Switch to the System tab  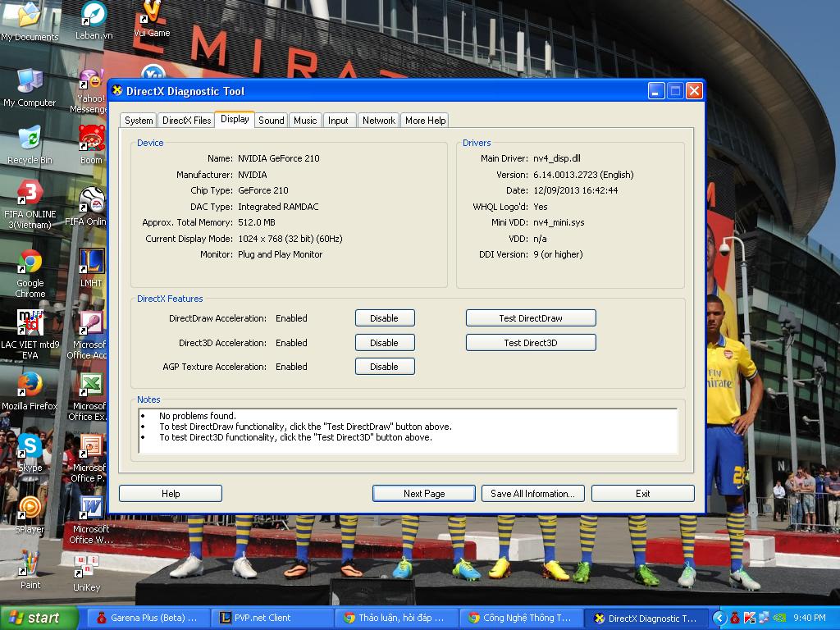[138, 121]
